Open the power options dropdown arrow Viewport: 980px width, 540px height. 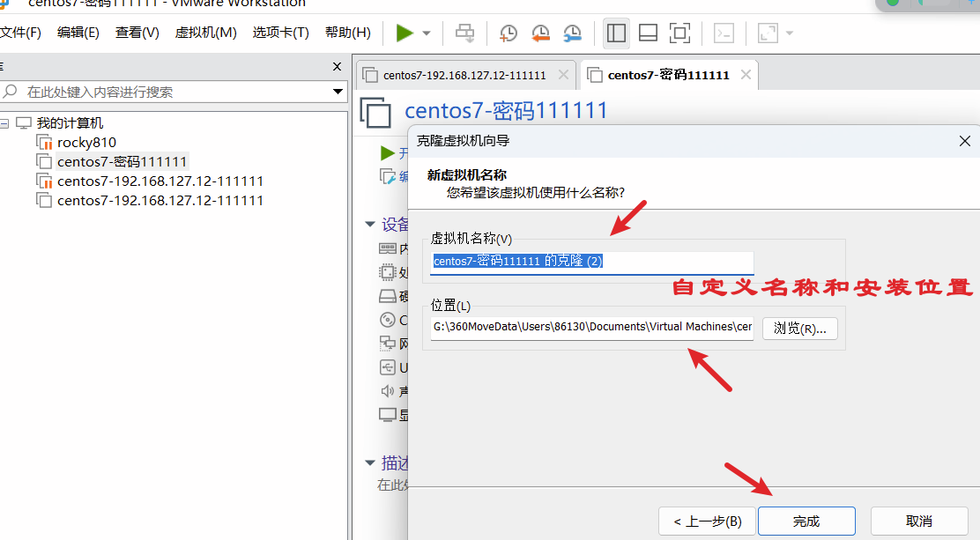point(427,33)
